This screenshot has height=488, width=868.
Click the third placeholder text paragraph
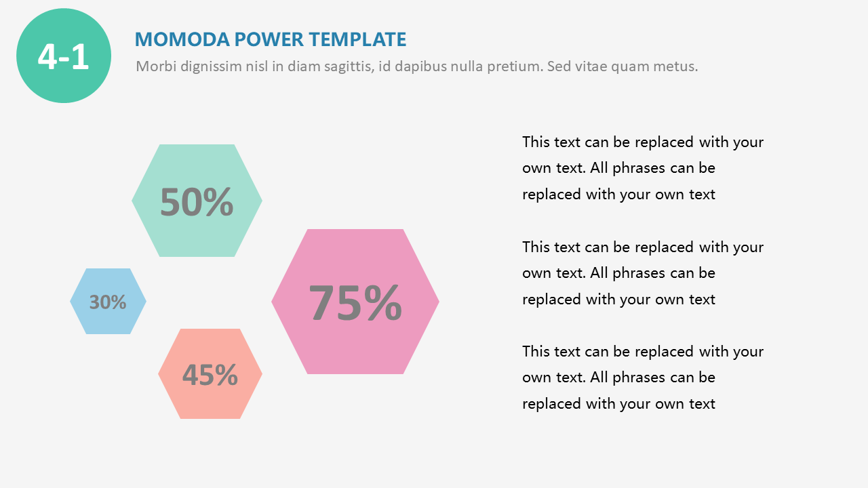(642, 378)
